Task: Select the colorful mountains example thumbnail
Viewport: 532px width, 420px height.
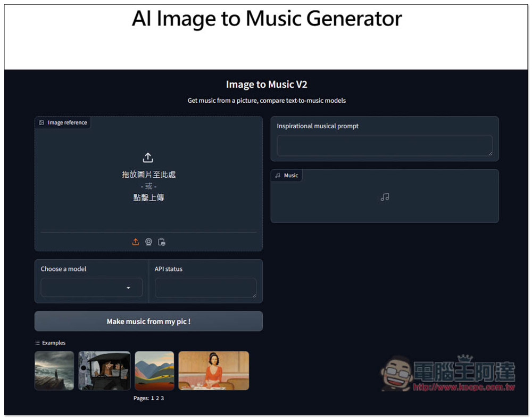Action: (154, 370)
